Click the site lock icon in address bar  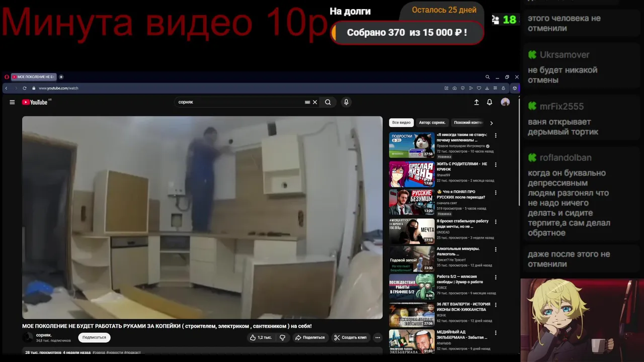tap(34, 88)
